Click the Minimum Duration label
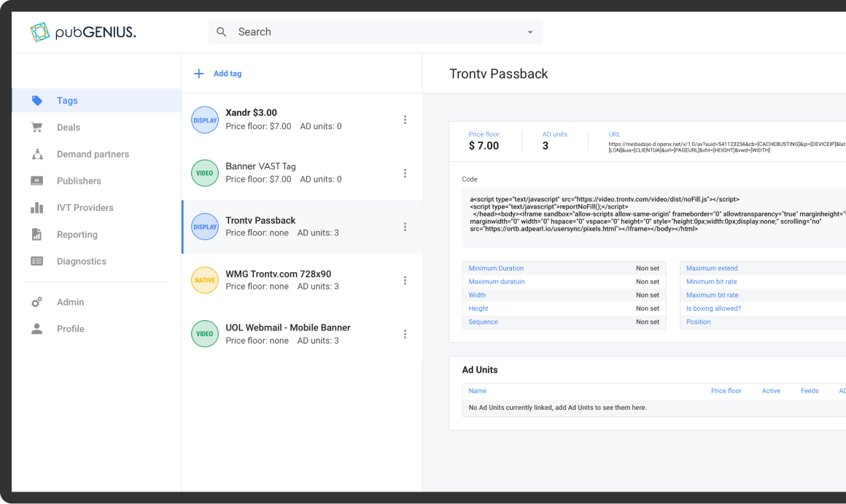The height and width of the screenshot is (504, 846). pyautogui.click(x=496, y=268)
